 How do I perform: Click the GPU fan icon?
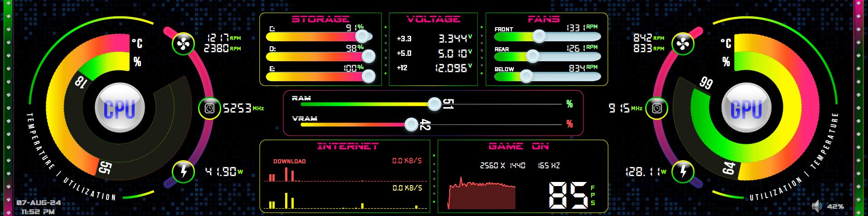[x=683, y=44]
